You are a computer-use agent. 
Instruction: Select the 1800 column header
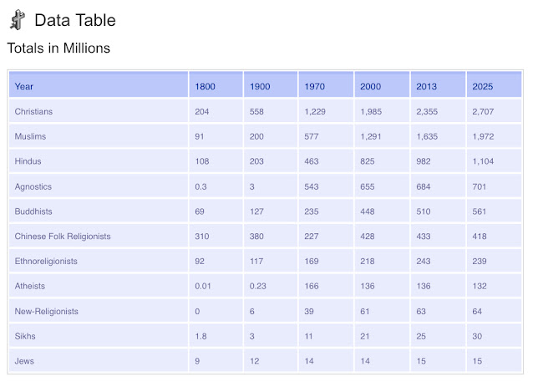point(205,86)
